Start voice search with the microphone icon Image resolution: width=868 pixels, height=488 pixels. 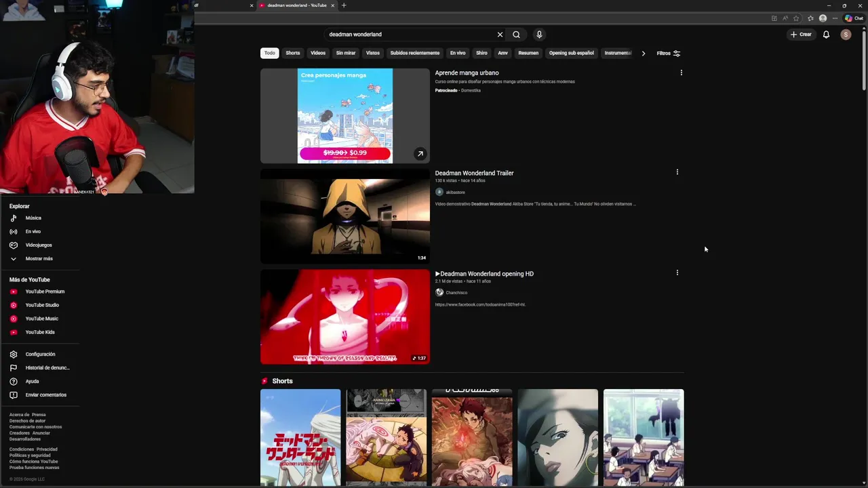tap(539, 35)
